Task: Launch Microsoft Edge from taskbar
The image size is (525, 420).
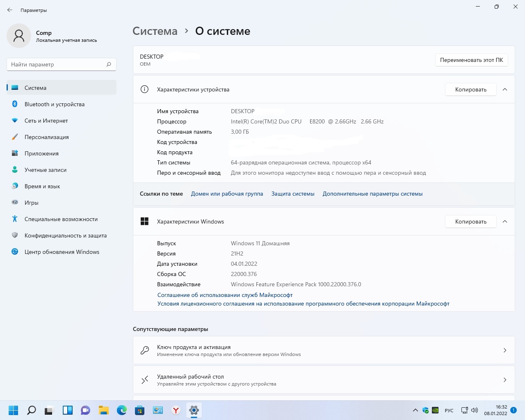Action: [x=122, y=410]
